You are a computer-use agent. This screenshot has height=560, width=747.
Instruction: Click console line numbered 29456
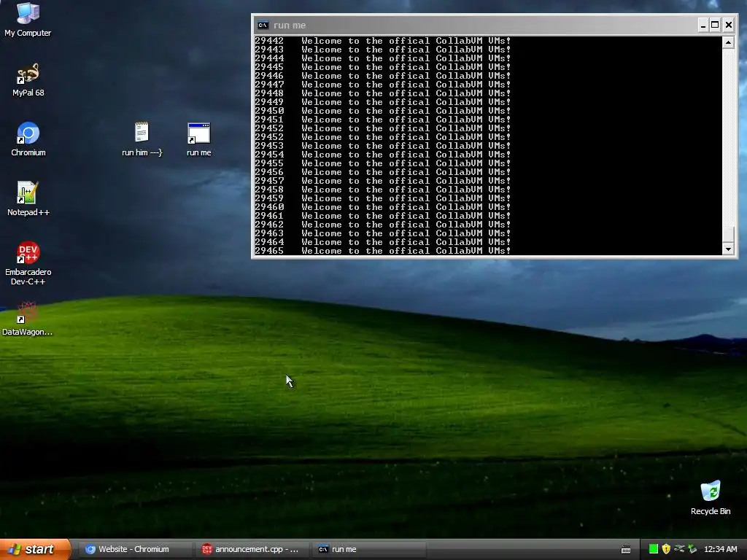click(382, 172)
